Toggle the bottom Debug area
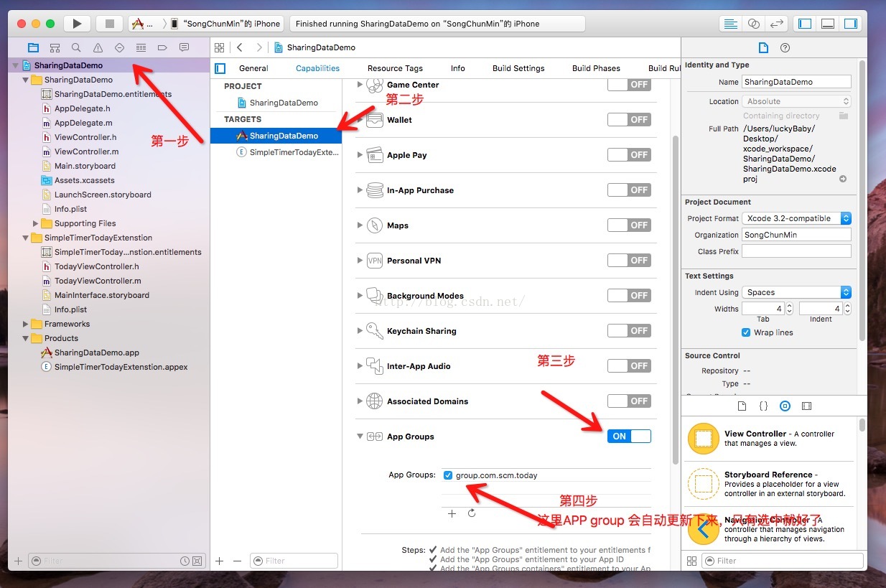 [828, 24]
